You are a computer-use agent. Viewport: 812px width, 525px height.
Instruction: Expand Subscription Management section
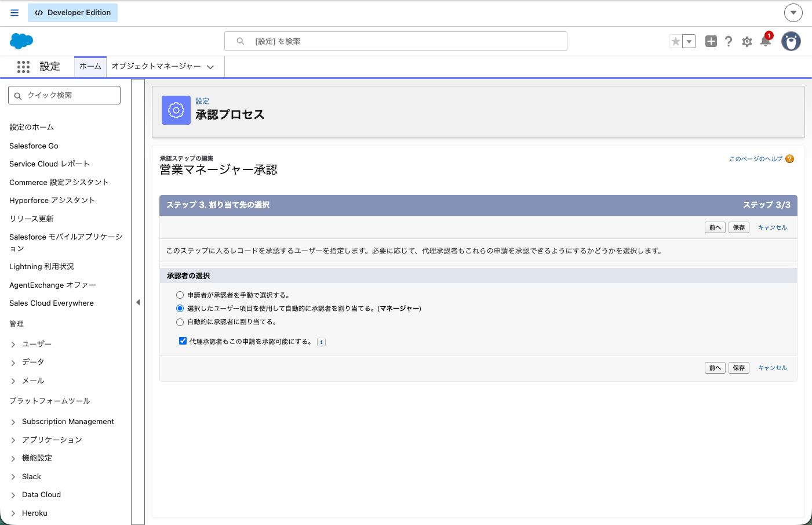click(13, 422)
